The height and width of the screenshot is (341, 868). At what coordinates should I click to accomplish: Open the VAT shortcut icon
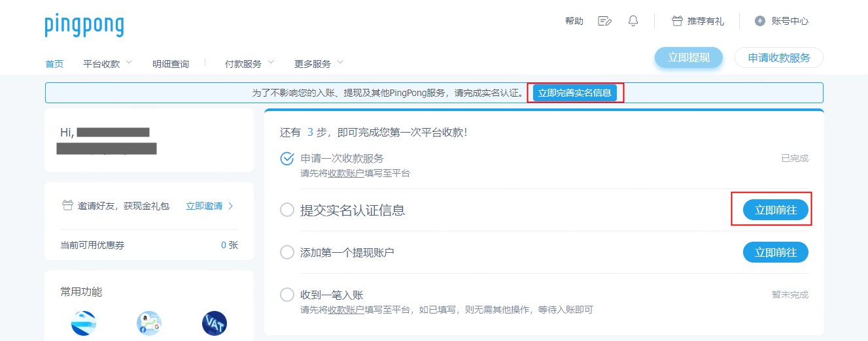coord(215,323)
